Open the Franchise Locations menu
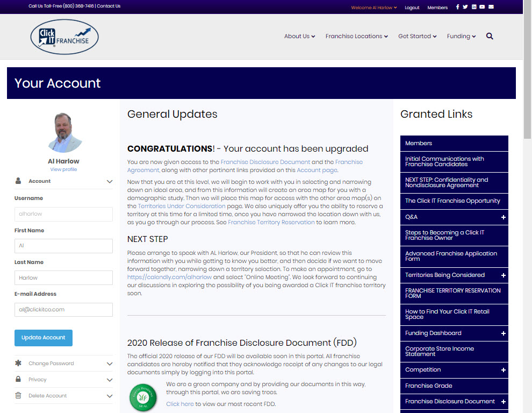The image size is (532, 413). 357,36
